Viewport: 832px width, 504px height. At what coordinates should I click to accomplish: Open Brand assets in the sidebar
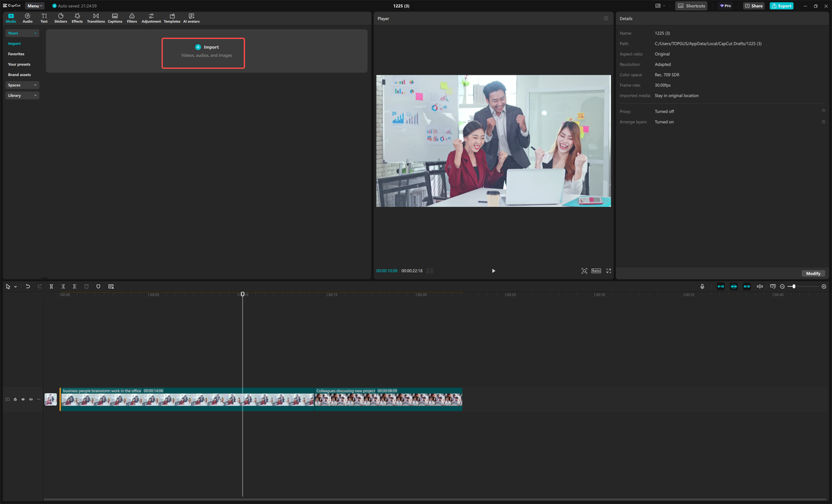[19, 75]
